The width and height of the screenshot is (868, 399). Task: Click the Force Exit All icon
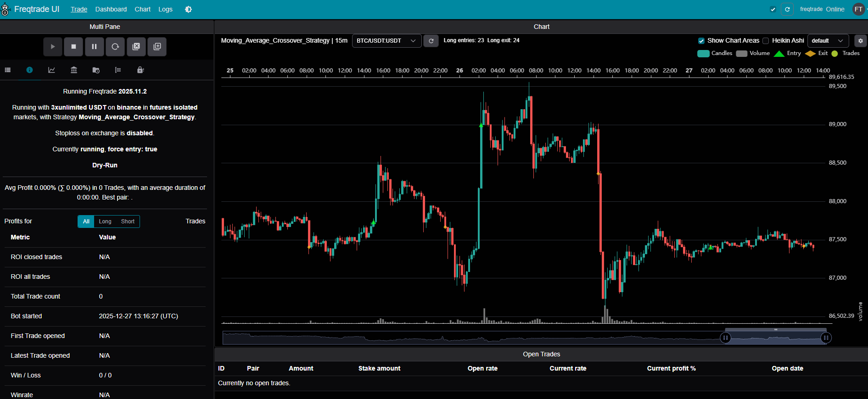click(x=136, y=46)
